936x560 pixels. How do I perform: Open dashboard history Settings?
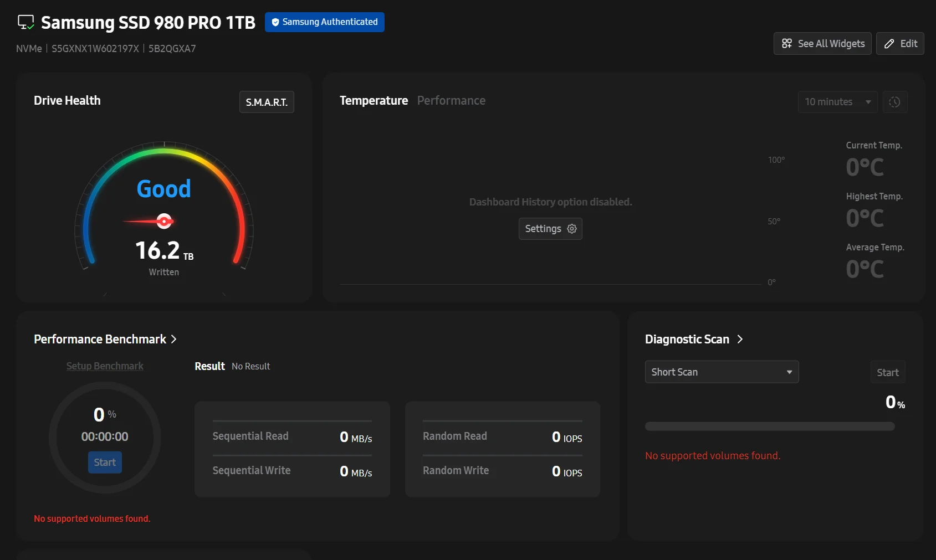(550, 229)
